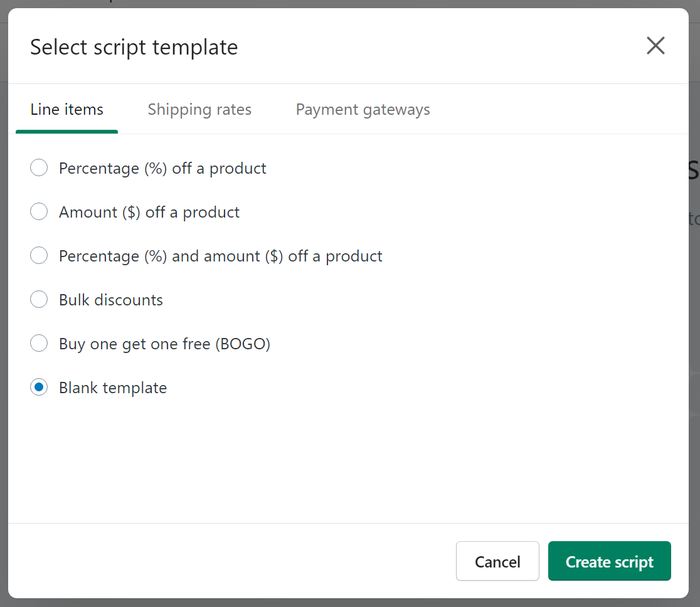
Task: Select the Percentage (%) off a product radio button
Action: point(39,168)
